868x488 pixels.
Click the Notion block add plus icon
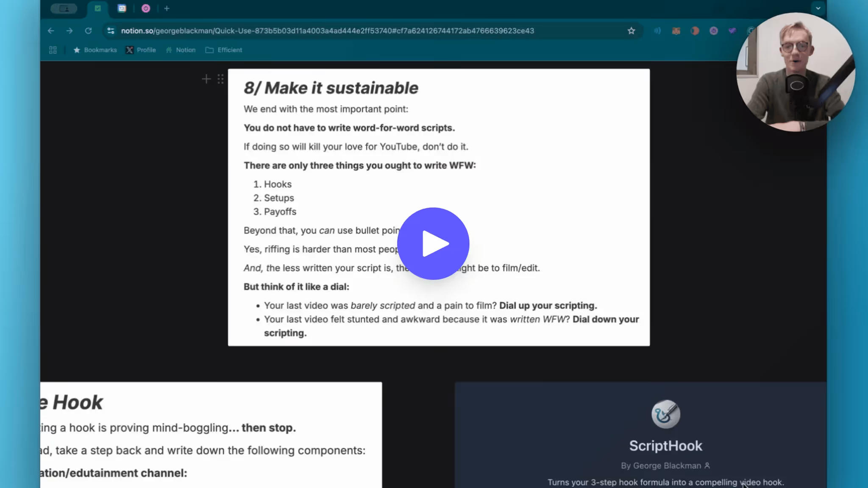click(206, 79)
